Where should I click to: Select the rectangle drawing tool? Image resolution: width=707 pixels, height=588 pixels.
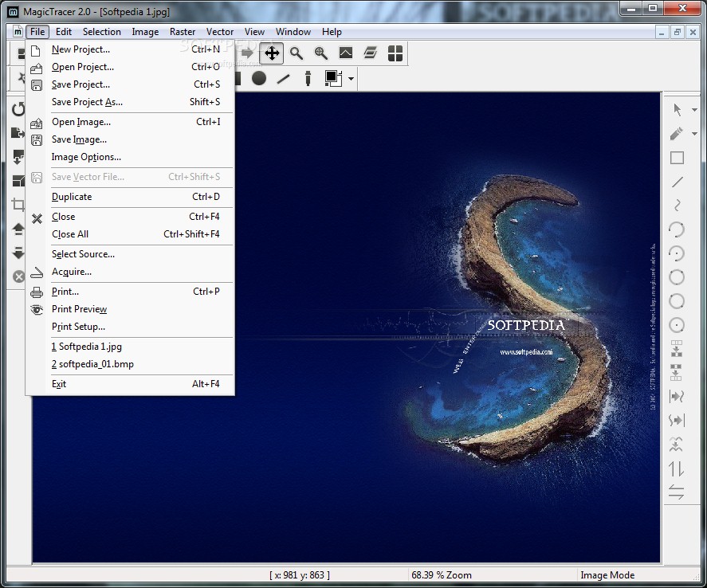click(677, 158)
